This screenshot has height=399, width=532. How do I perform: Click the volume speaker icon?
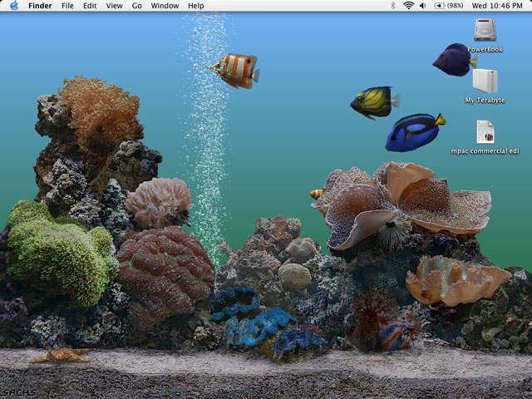click(x=423, y=6)
